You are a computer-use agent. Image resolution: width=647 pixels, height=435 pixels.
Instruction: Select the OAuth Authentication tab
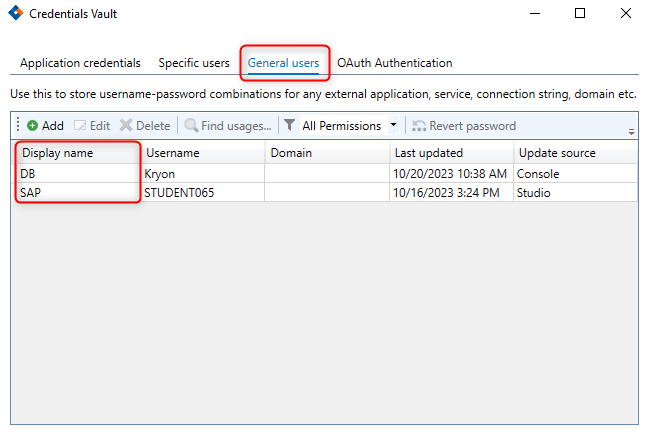(394, 63)
